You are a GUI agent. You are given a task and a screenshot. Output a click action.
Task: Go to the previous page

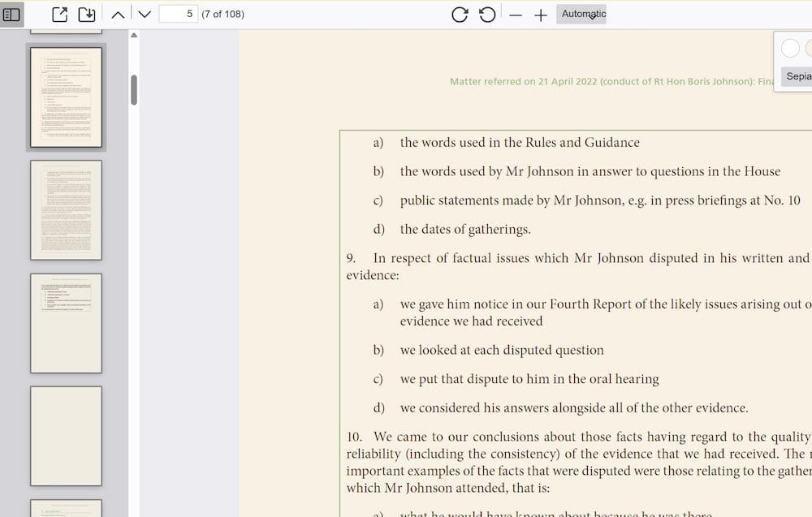[x=118, y=13]
